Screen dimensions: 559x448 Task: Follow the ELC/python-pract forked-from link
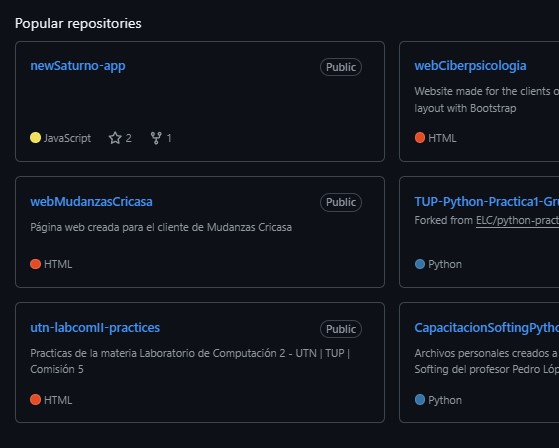pyautogui.click(x=517, y=221)
